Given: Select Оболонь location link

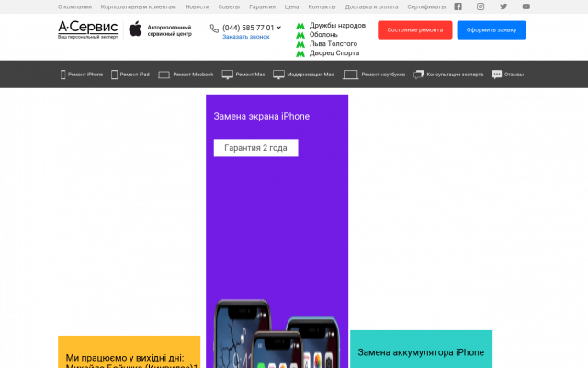Looking at the screenshot, I should 323,35.
